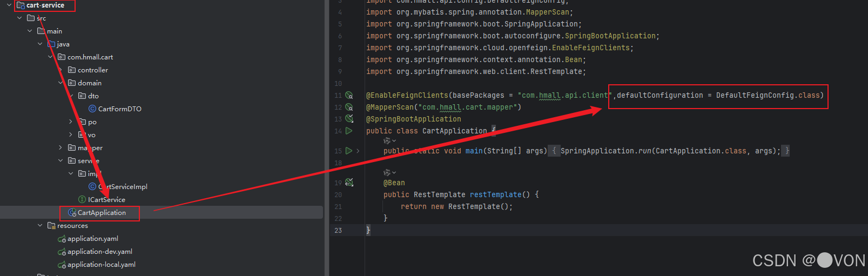The height and width of the screenshot is (276, 868).
Task: Click the "com.hmall.api.client" string literal
Action: point(565,95)
